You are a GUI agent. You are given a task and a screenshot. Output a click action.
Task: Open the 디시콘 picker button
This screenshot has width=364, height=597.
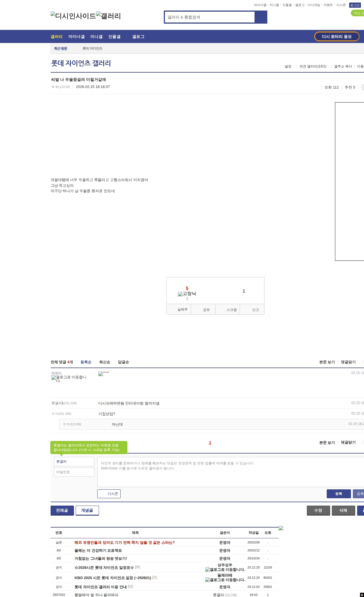pyautogui.click(x=109, y=494)
